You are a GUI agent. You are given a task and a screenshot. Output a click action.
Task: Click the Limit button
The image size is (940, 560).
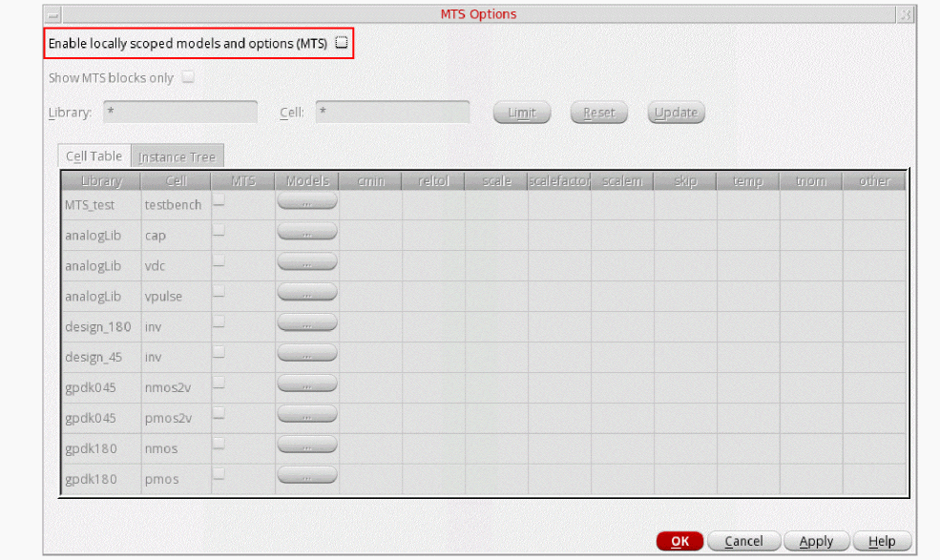522,113
